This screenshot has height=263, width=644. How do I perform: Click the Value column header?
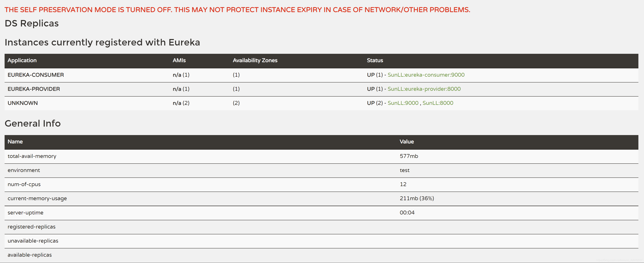click(406, 142)
